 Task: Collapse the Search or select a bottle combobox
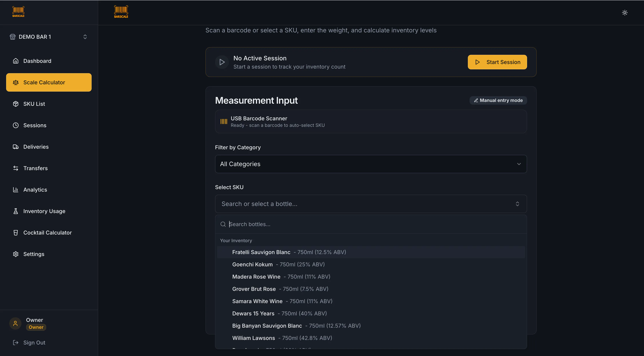click(371, 204)
